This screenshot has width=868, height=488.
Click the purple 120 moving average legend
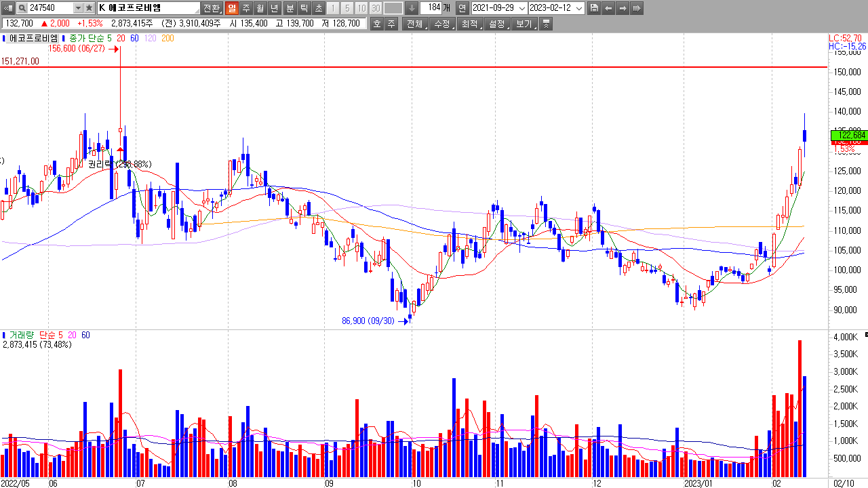[150, 39]
